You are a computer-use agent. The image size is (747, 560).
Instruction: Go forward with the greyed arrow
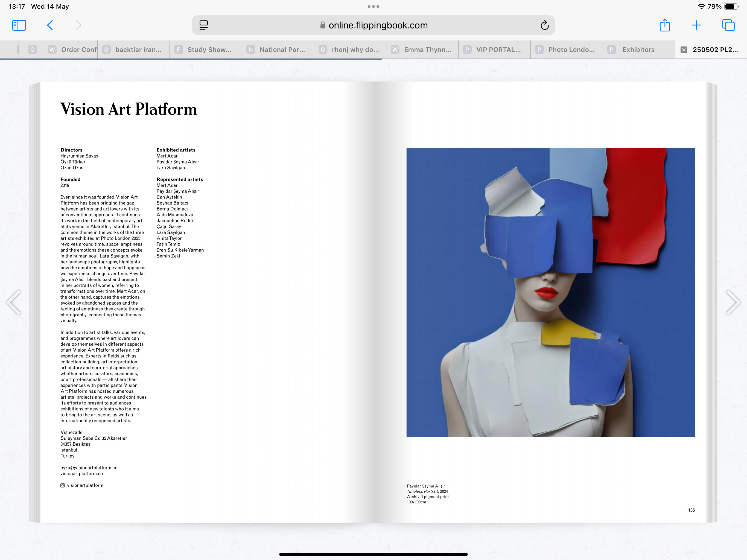(x=78, y=25)
